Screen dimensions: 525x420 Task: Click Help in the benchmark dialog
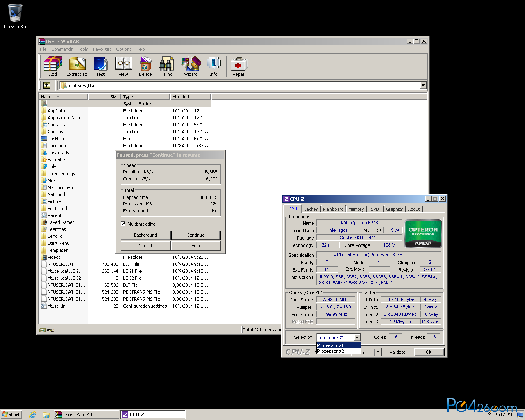[x=196, y=246]
